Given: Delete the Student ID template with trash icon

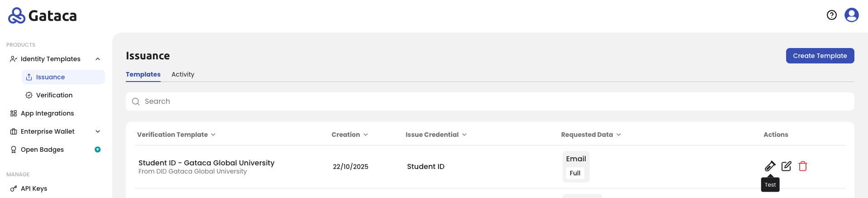Looking at the screenshot, I should coord(803,166).
